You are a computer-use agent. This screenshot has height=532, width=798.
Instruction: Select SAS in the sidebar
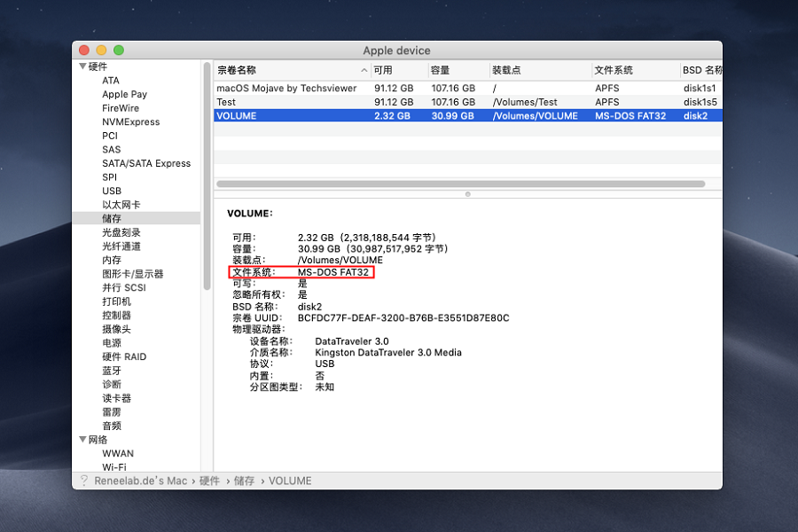[111, 149]
